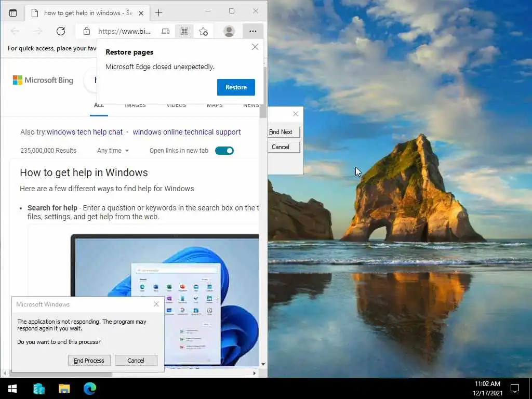
Task: Click the Edge taskbar icon
Action: [x=90, y=389]
